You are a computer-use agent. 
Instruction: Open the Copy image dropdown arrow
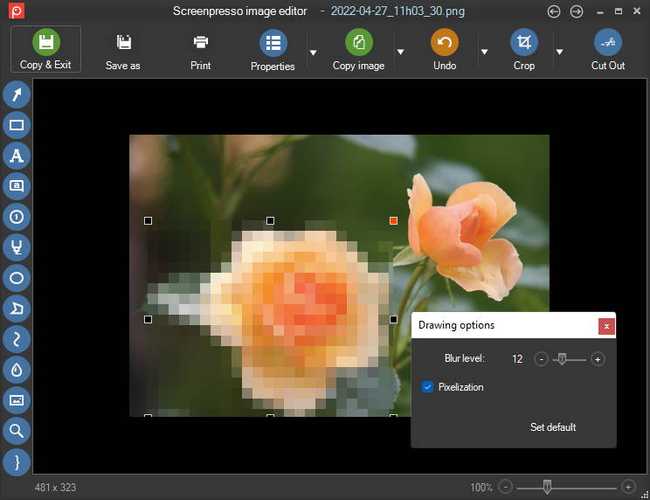(400, 52)
